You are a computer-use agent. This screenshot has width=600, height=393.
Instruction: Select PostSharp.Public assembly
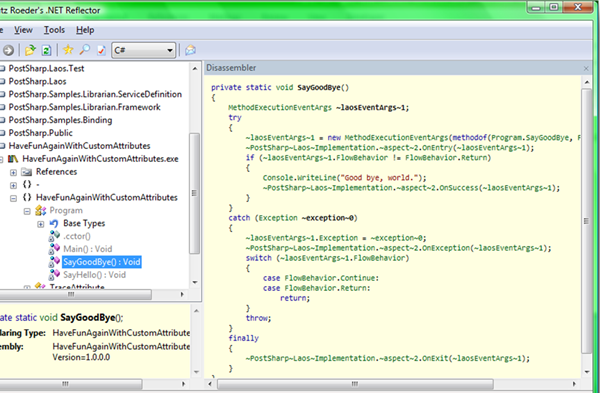point(41,133)
